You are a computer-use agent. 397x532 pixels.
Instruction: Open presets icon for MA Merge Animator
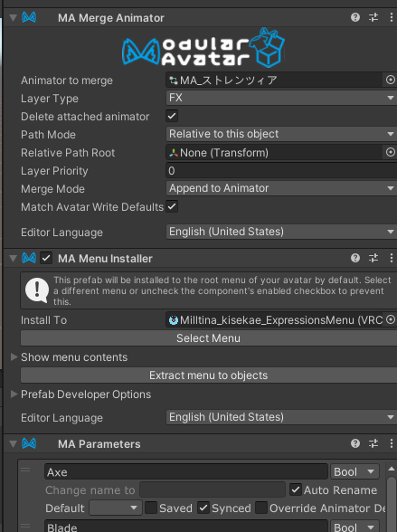pyautogui.click(x=373, y=17)
